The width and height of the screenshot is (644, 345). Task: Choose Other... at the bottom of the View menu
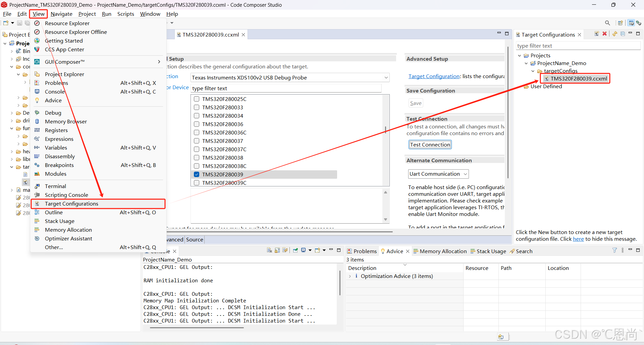tap(98, 247)
